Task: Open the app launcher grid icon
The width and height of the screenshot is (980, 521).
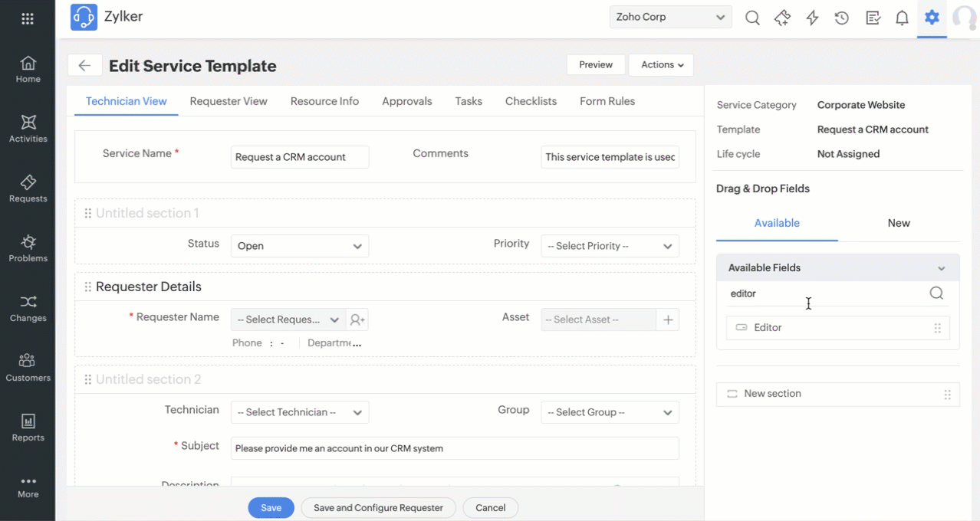Action: (28, 19)
